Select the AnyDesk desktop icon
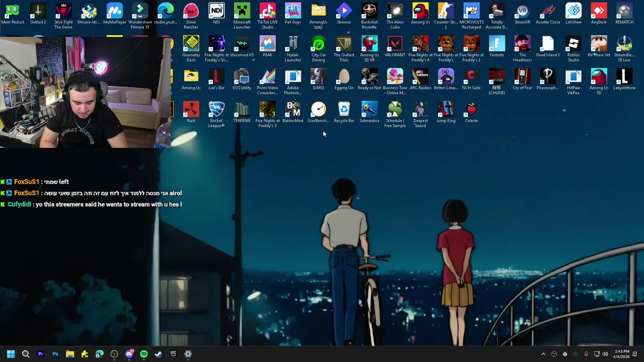The width and height of the screenshot is (644, 362). 599,14
